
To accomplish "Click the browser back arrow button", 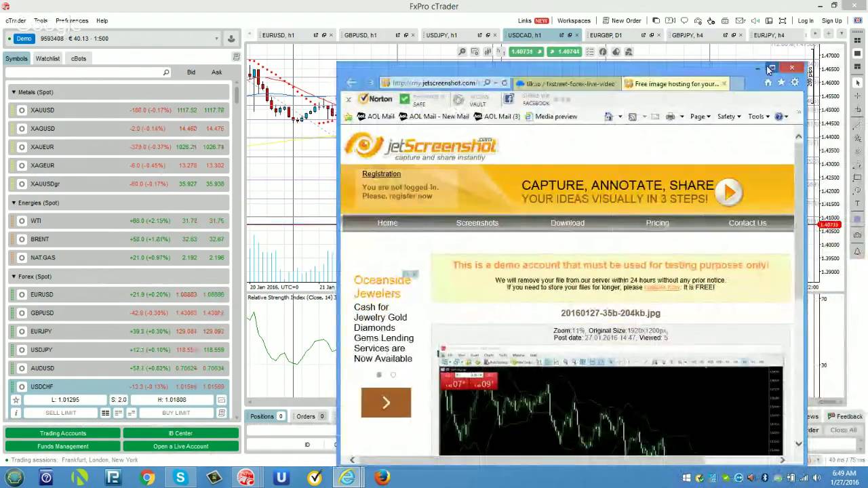I will click(351, 83).
